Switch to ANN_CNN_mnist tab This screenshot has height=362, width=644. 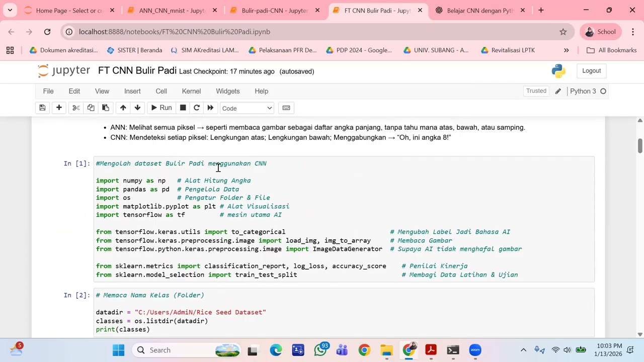(x=173, y=10)
